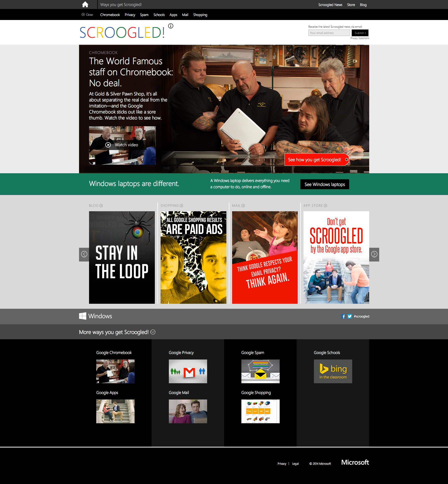Open the Chromebook menu item
Viewport: 448px width, 484px height.
click(110, 15)
